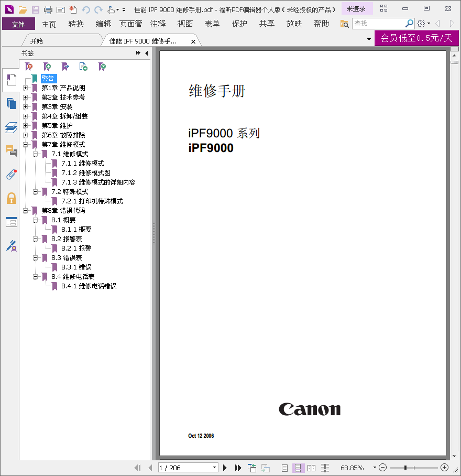The height and width of the screenshot is (476, 461).
Task: Go to the first page
Action: (137, 468)
